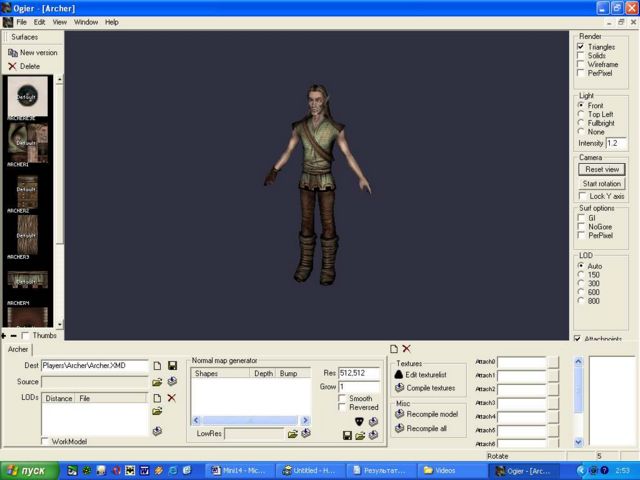Click the Edit texturelist icon
Screen dimensions: 640x480
[399, 374]
